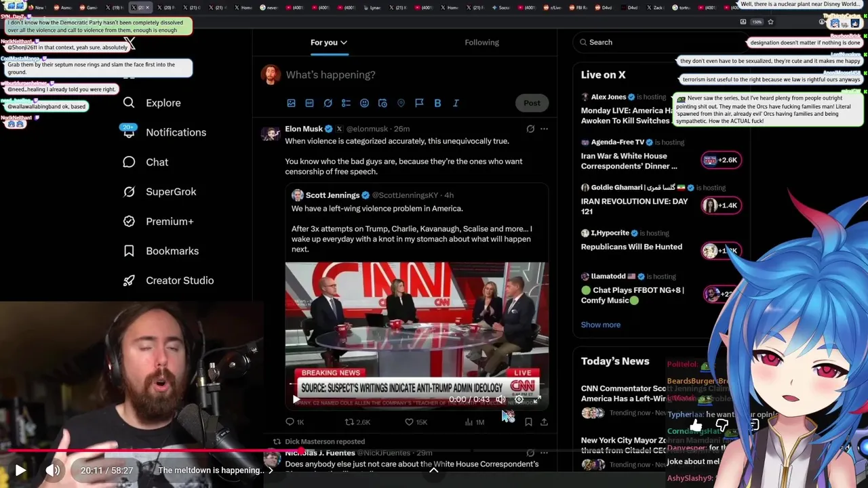Fullscreen the embedded CNN video
868x488 pixels.
[x=536, y=400]
